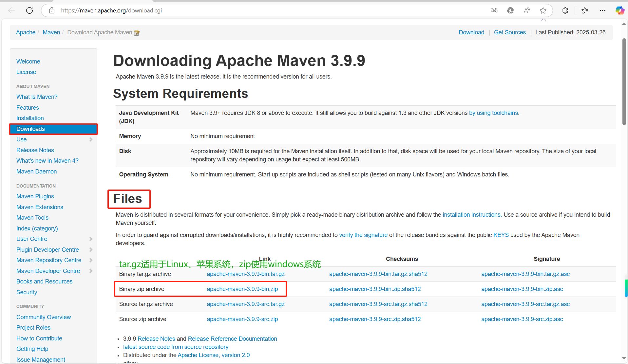Switch to Get Sources

pos(510,32)
